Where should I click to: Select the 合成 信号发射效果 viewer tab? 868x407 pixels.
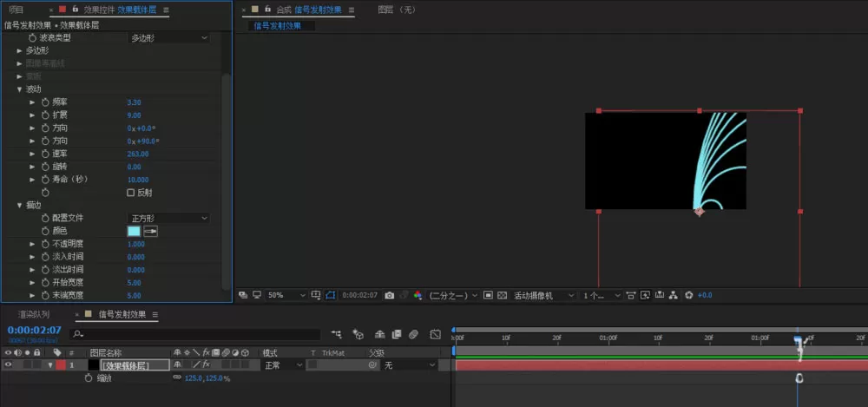308,10
